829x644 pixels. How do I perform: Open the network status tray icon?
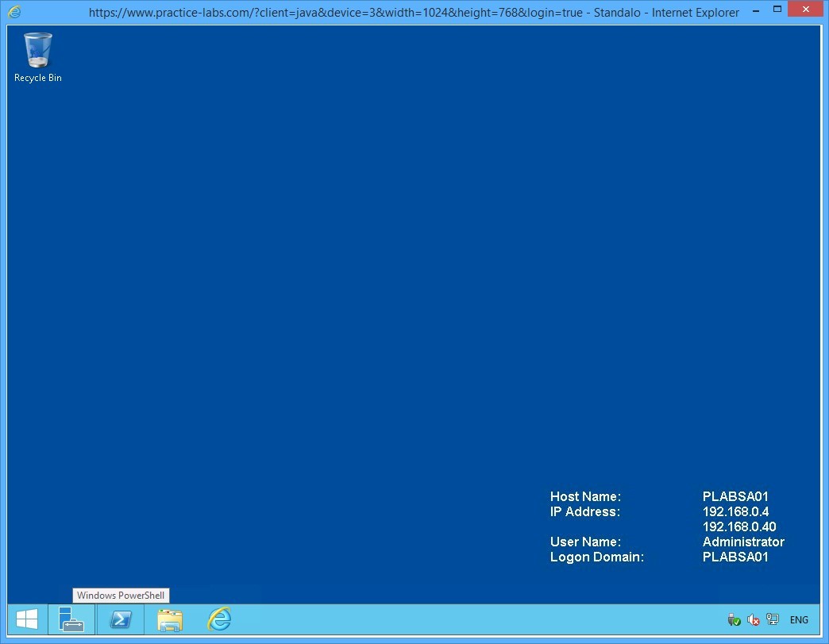tap(773, 620)
